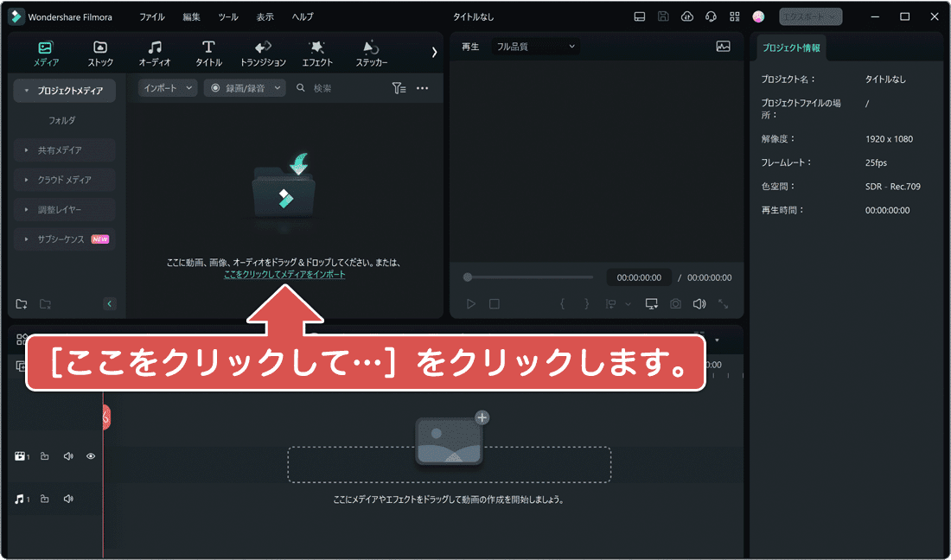Select the エフェクト panel icon
The width and height of the screenshot is (951, 560).
[316, 52]
